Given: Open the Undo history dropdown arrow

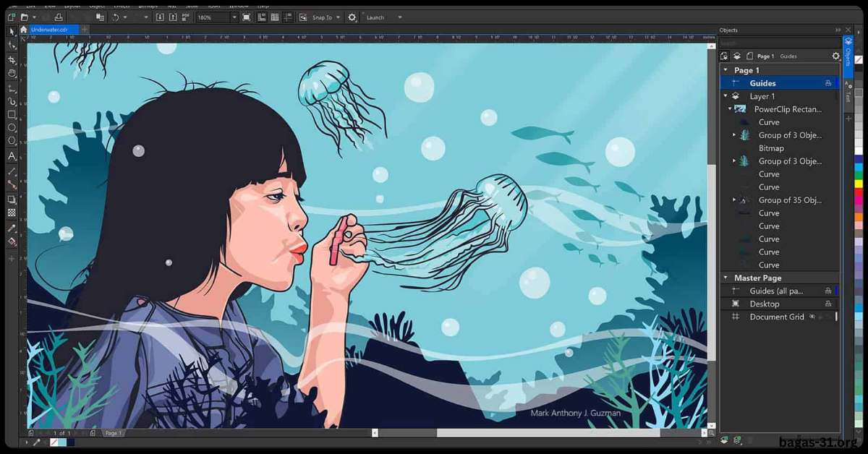Looking at the screenshot, I should point(124,17).
